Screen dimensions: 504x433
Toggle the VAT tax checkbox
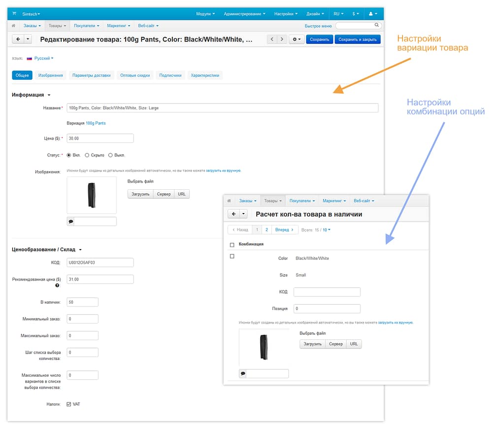point(69,404)
